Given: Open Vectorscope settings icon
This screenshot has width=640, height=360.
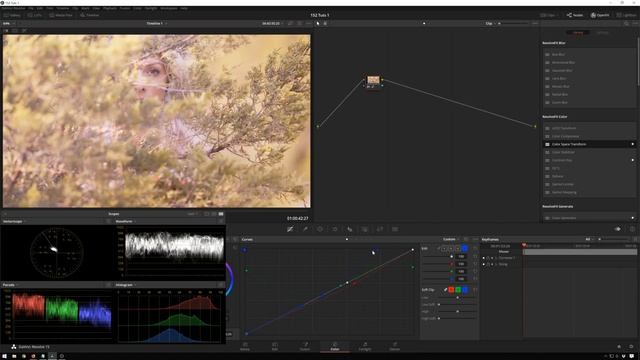Looking at the screenshot, I should [108, 221].
